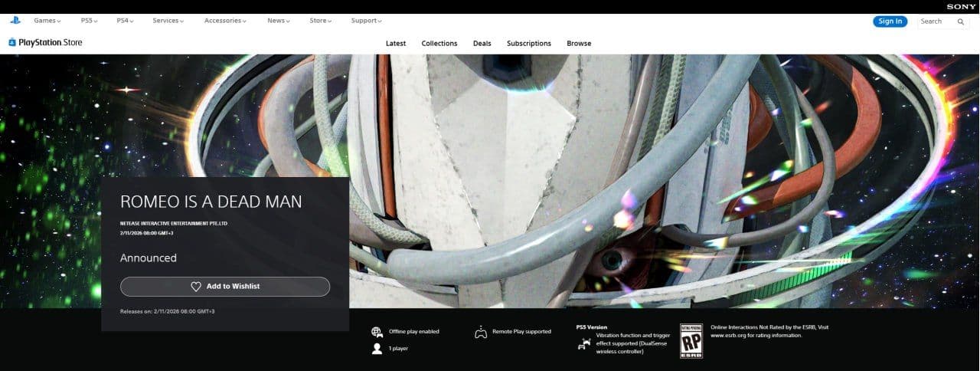This screenshot has height=371, width=980.
Task: Expand the Games dropdown menu
Action: pos(47,21)
